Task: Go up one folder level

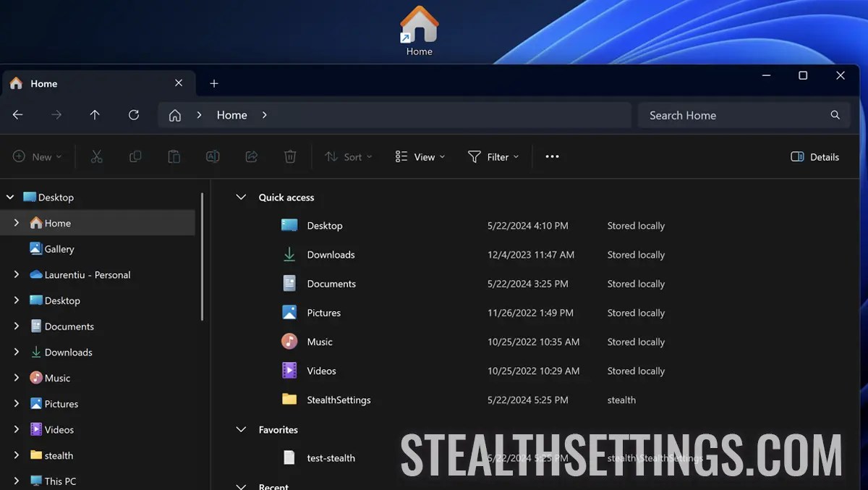Action: click(x=95, y=115)
